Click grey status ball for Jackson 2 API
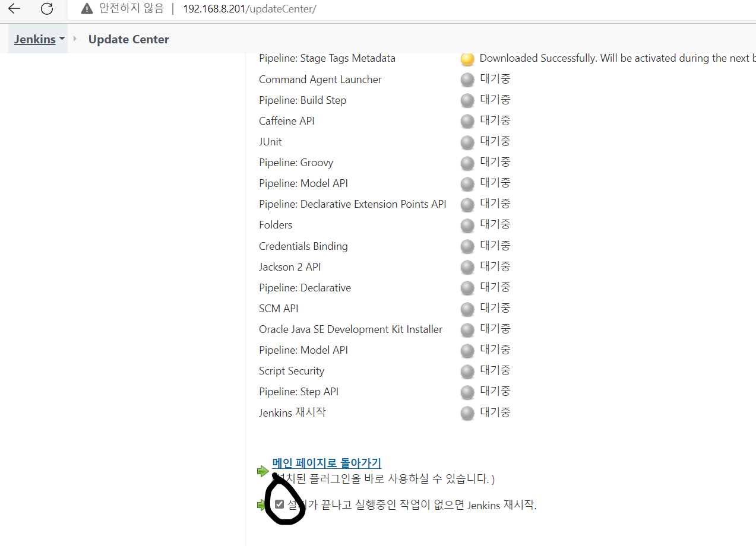The image size is (756, 546). [467, 267]
